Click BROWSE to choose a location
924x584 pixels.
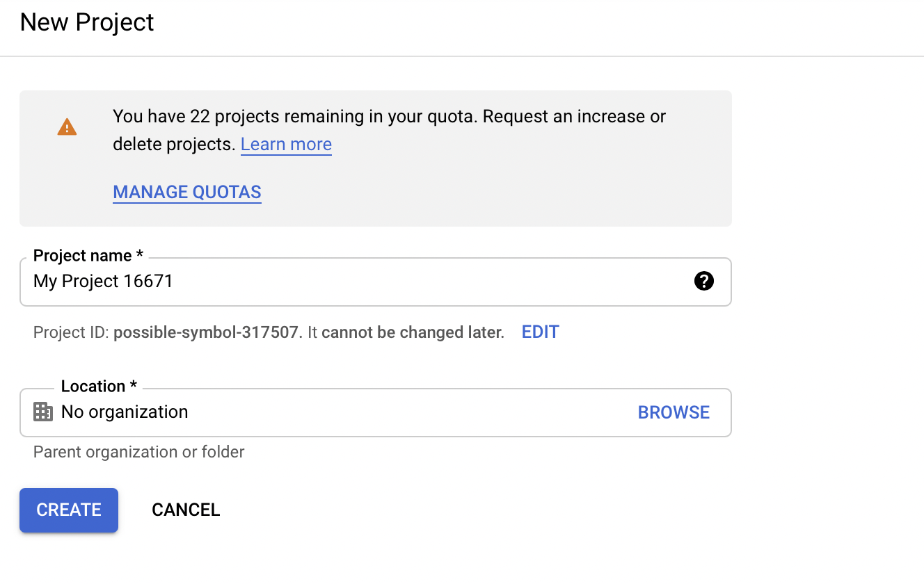click(674, 412)
